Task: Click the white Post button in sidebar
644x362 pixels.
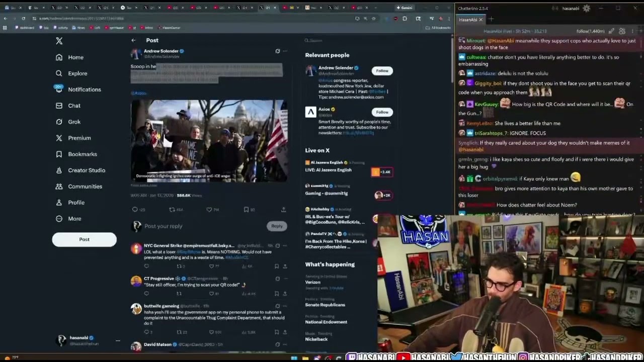Action: tap(84, 240)
